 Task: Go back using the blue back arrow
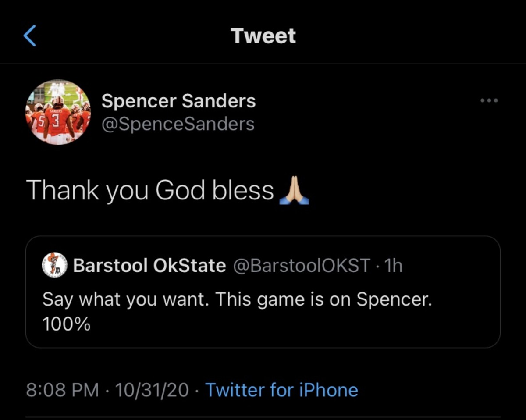29,36
